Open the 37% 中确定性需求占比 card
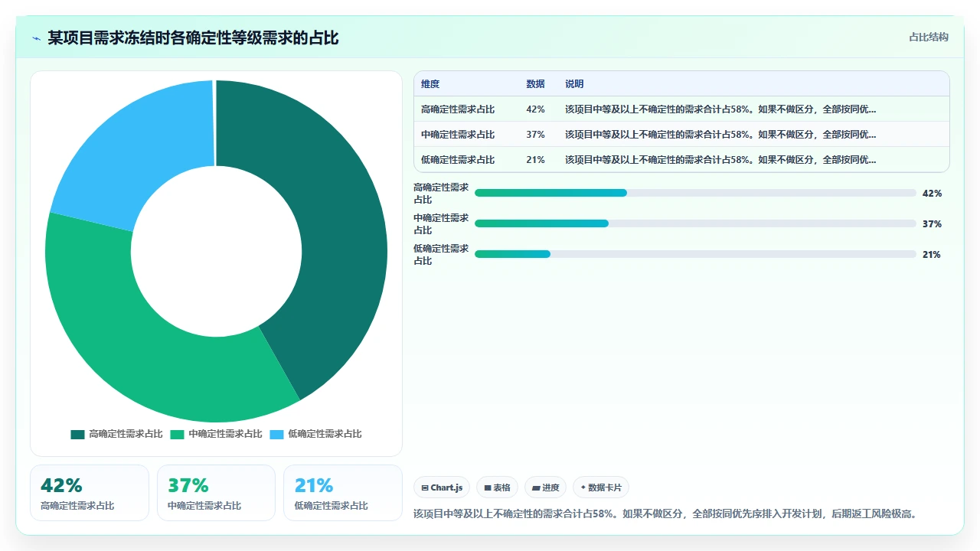Screen dimensions: 980x551 tap(216, 493)
